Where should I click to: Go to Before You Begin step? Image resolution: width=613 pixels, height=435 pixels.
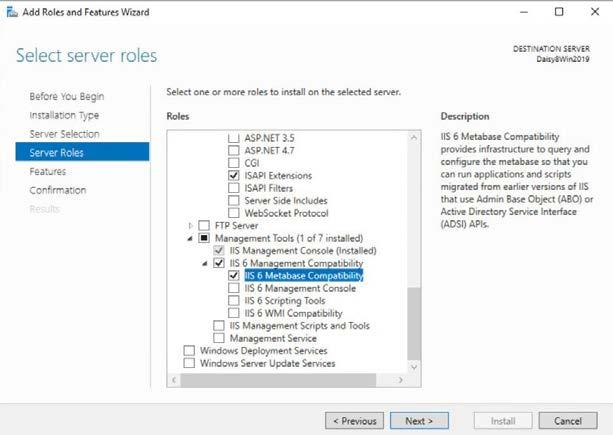pyautogui.click(x=67, y=96)
